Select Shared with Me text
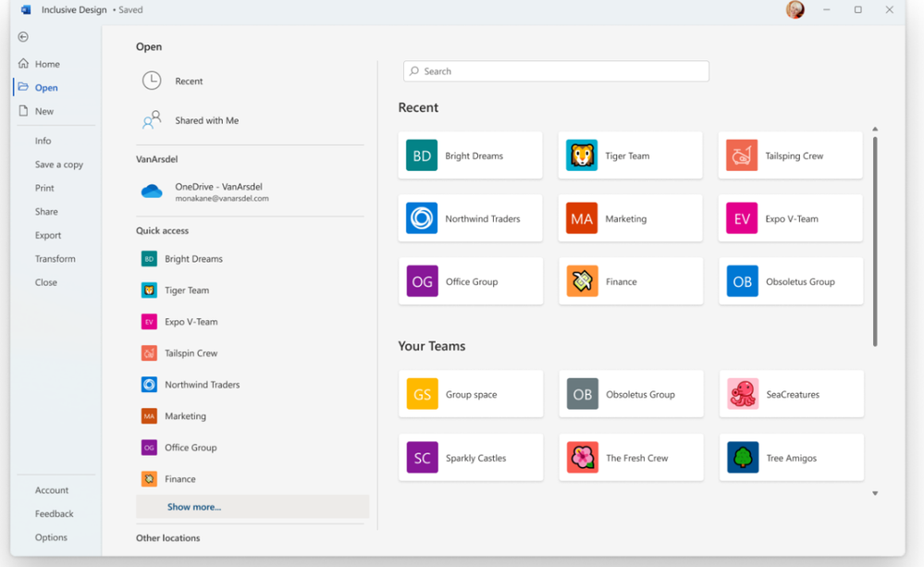 click(x=207, y=120)
